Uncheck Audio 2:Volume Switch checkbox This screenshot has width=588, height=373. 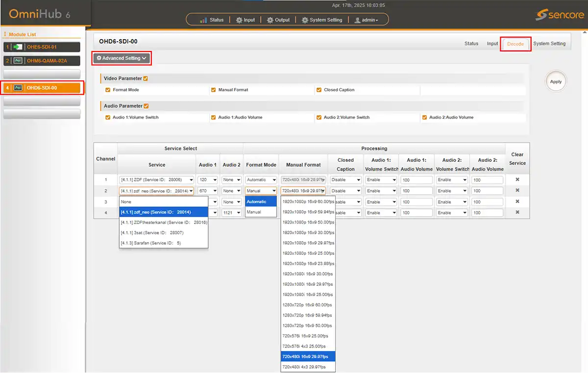319,117
